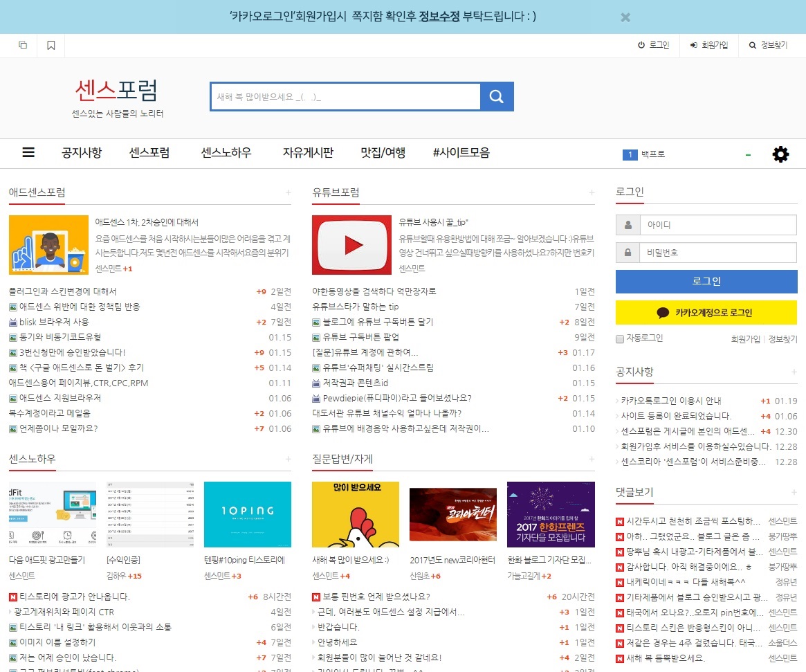Expand 애드센스포럼 section with plus icon

[x=288, y=192]
